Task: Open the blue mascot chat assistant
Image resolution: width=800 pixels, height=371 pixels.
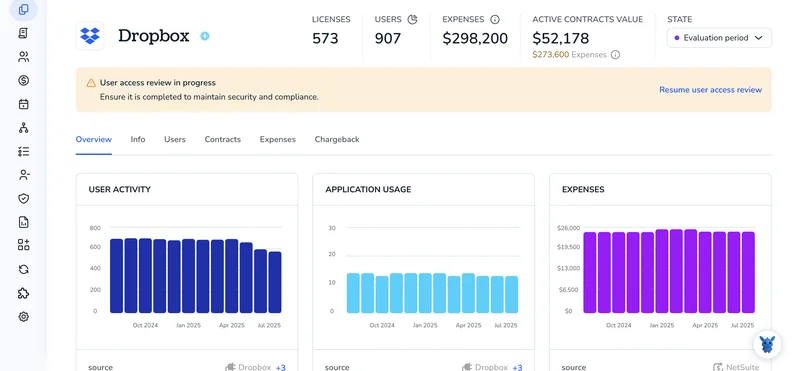Action: (767, 344)
